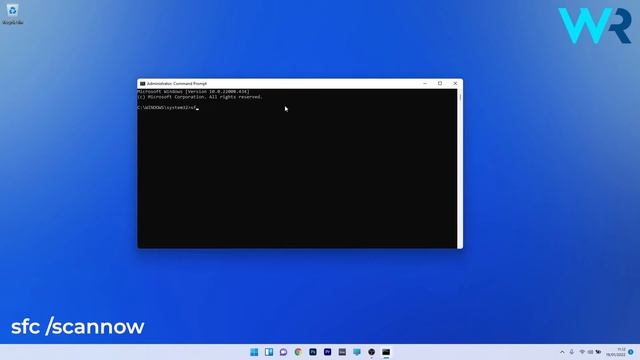This screenshot has height=360, width=640.
Task: Open the teal monitor app in taskbar
Action: [357, 352]
